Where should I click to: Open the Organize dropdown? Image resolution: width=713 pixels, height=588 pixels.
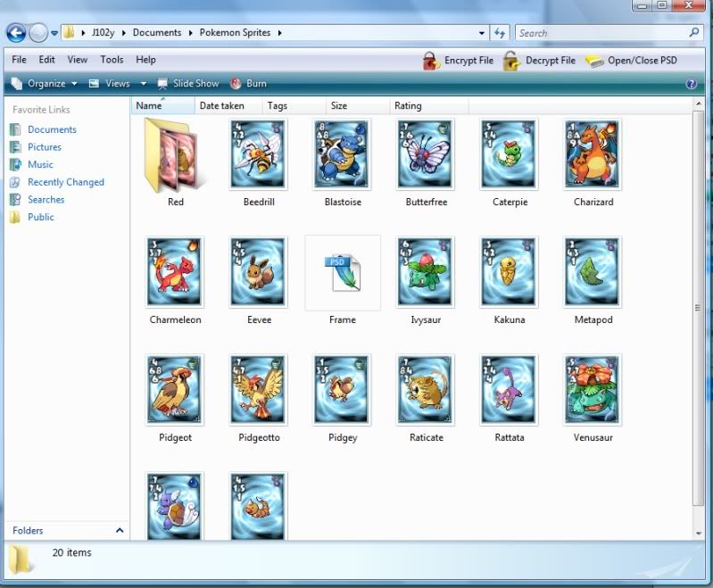pos(44,83)
